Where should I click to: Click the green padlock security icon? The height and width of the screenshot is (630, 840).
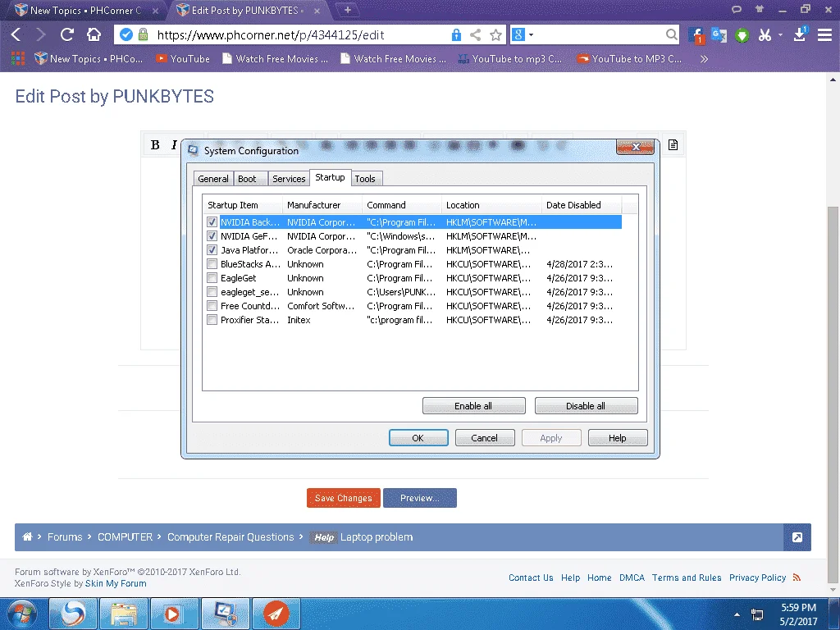[x=143, y=34]
